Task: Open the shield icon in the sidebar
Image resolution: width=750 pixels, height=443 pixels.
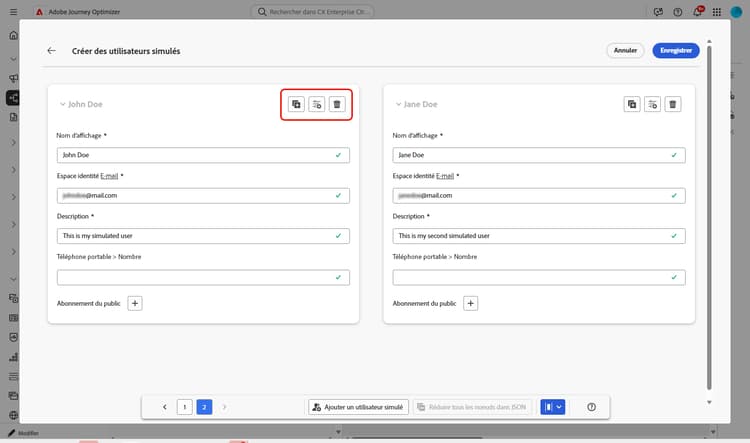Action: pyautogui.click(x=13, y=337)
